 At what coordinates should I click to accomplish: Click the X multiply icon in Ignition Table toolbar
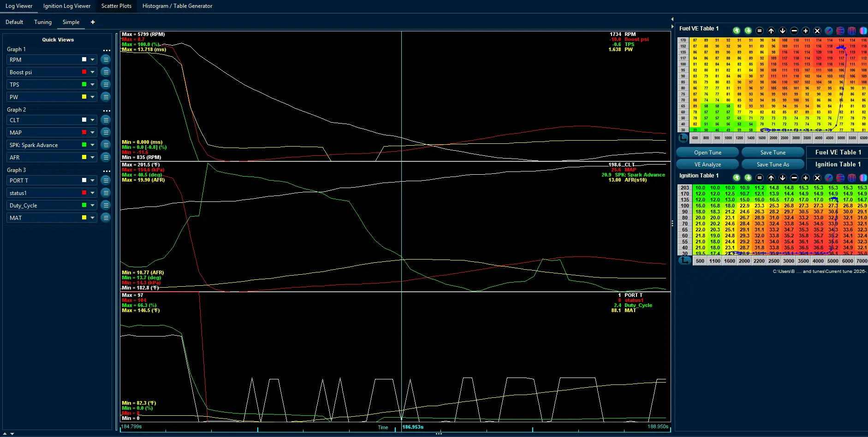tap(817, 178)
